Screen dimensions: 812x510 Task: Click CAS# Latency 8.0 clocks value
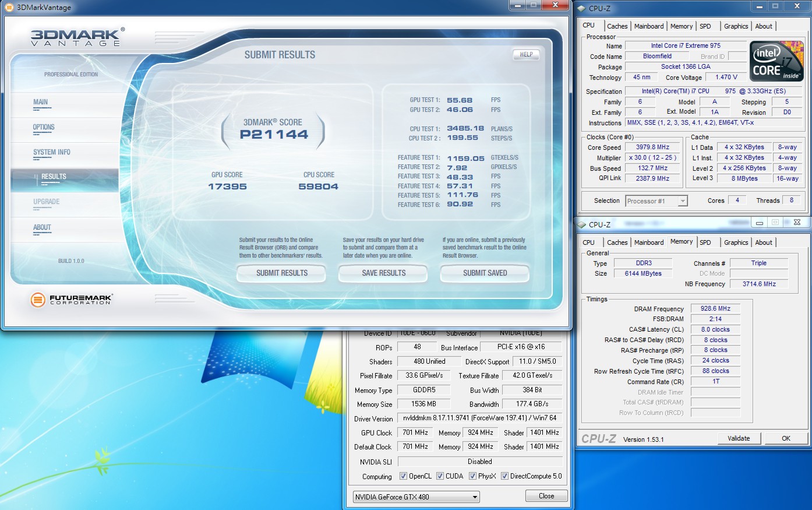715,329
